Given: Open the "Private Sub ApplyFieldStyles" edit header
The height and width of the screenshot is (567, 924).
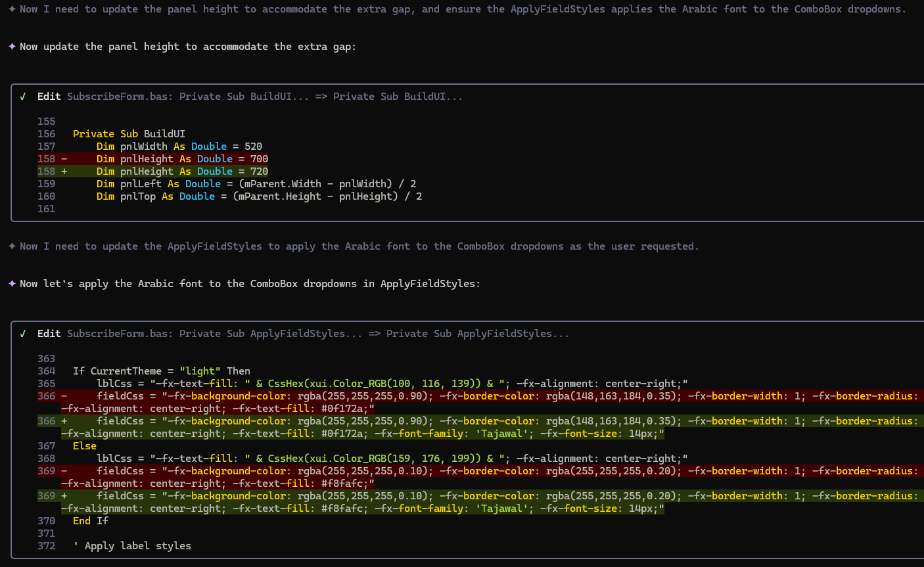Looking at the screenshot, I should coord(302,334).
